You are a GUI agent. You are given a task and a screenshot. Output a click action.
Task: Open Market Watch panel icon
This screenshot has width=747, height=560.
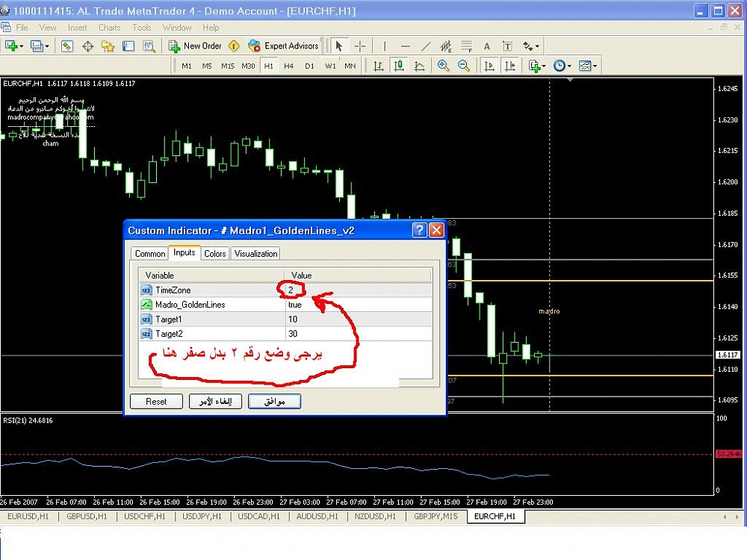[67, 46]
